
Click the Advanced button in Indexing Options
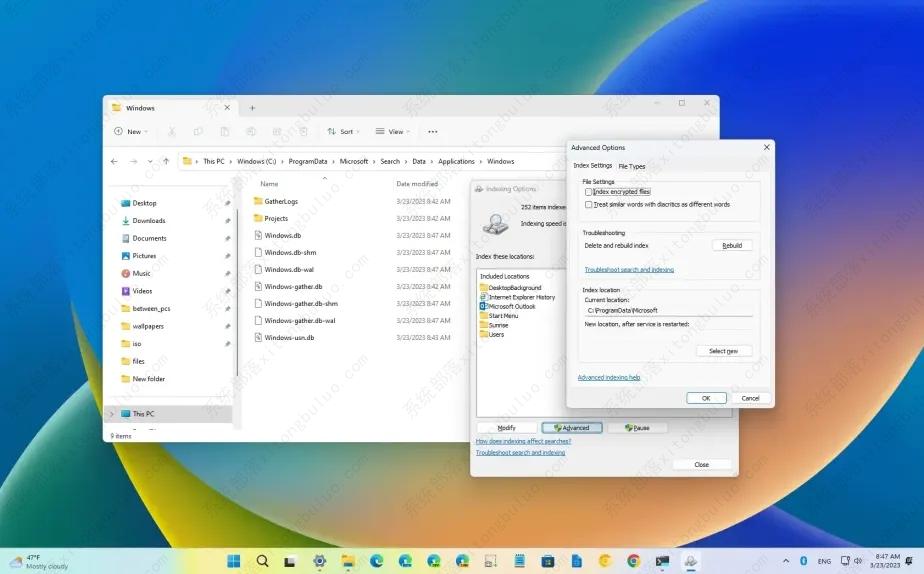[572, 428]
